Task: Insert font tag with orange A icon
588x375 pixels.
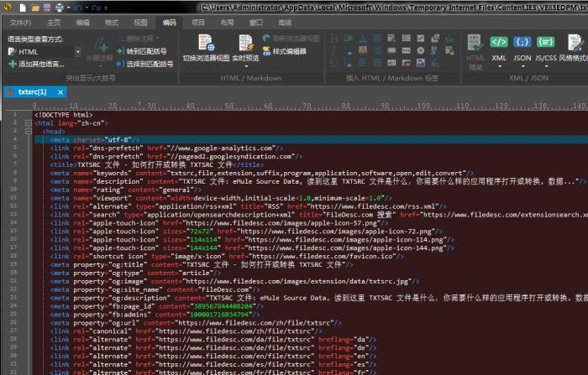Action: pyautogui.click(x=363, y=49)
